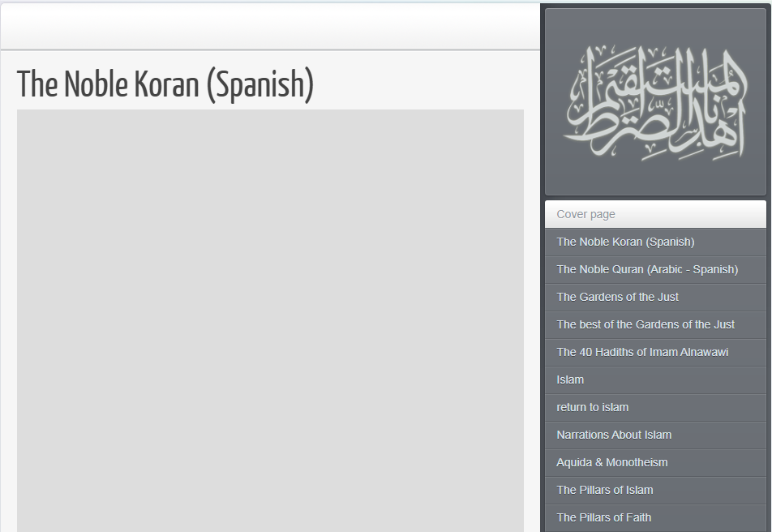Go to The Pillars of Faith
The width and height of the screenshot is (772, 532).
click(603, 517)
